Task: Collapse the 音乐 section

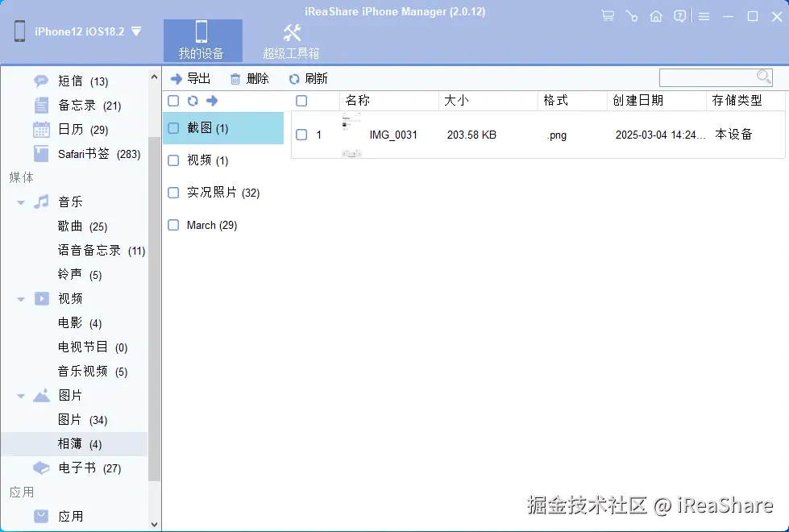Action: (x=19, y=202)
